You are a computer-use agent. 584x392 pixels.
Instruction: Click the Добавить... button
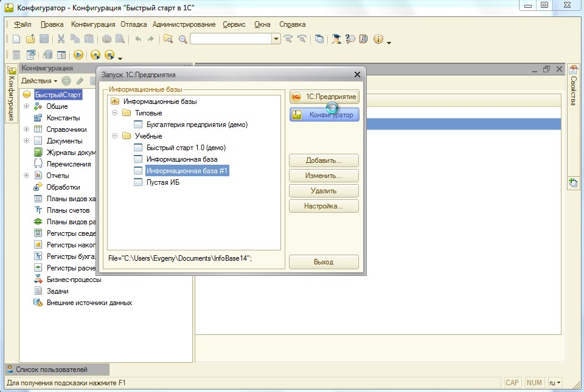pyautogui.click(x=324, y=160)
